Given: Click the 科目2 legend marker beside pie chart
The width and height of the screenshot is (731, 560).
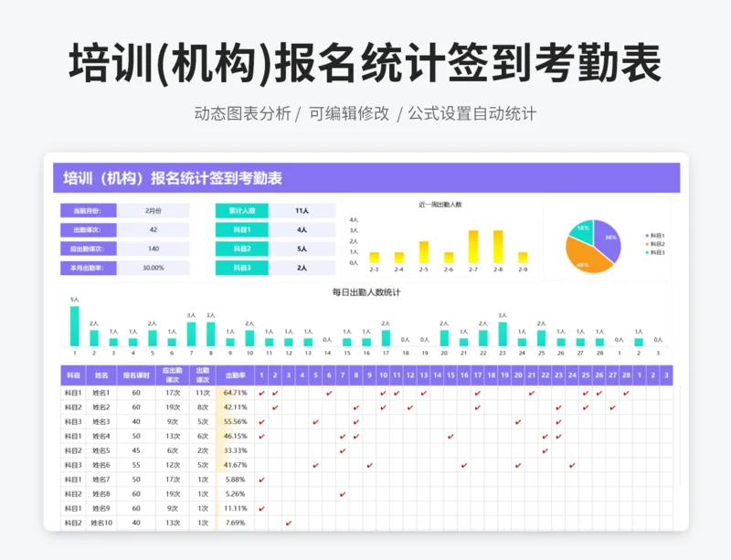Looking at the screenshot, I should [647, 244].
